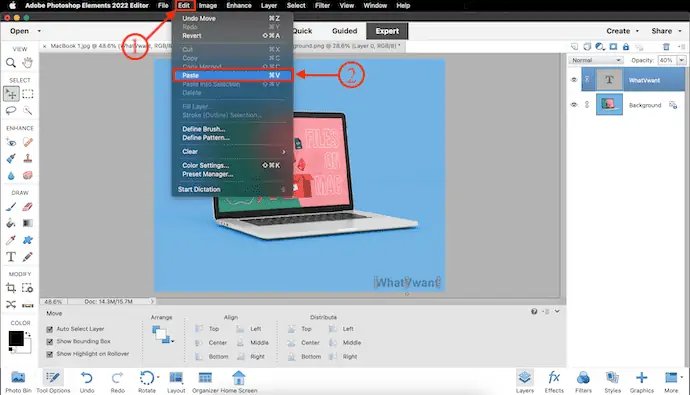Select the Zoom tool magnifier

(x=11, y=63)
